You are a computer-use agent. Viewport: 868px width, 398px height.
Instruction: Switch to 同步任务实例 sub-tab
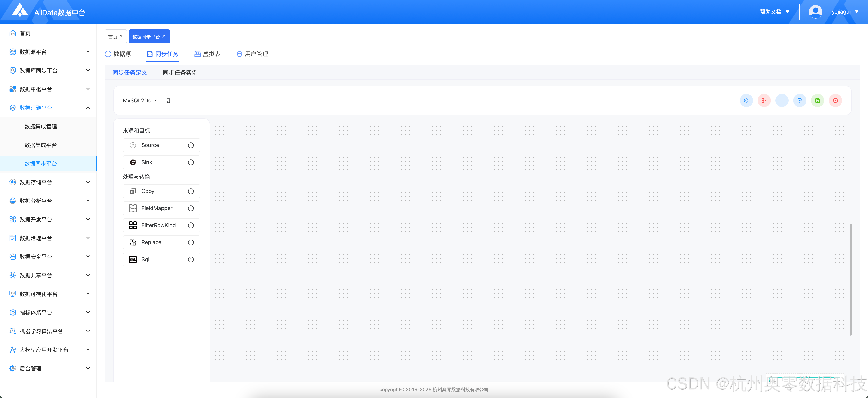point(180,73)
